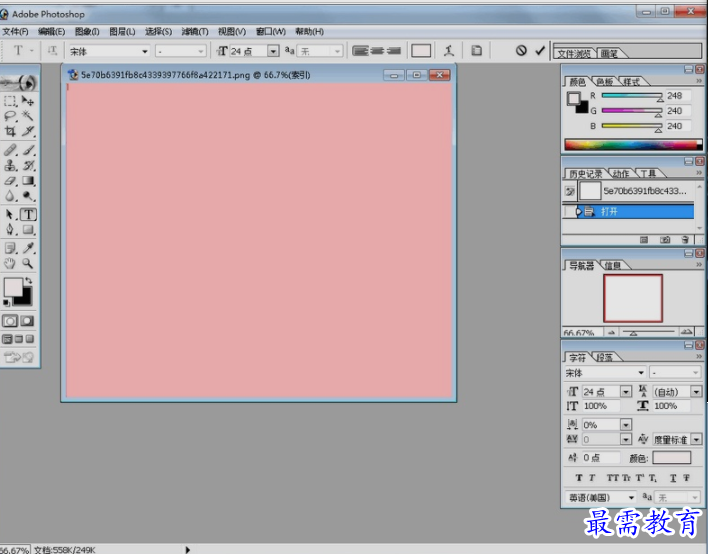Toggle strikethrough in character panel

pos(686,478)
